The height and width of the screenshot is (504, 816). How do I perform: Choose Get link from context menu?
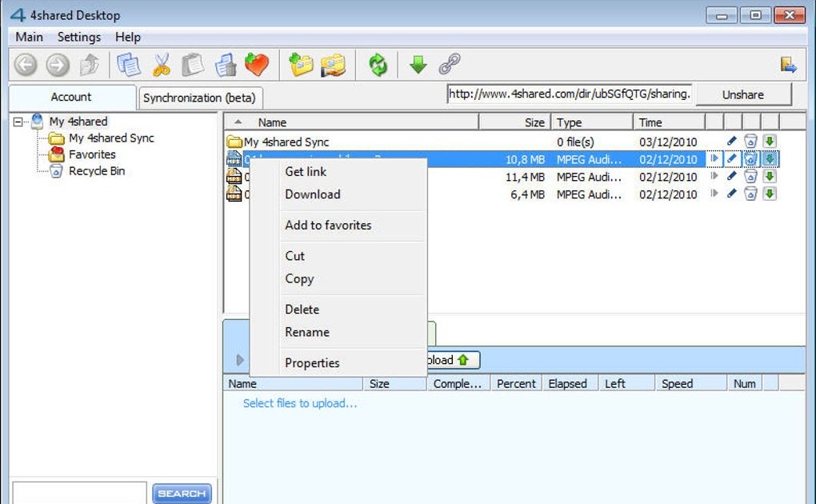pos(306,172)
